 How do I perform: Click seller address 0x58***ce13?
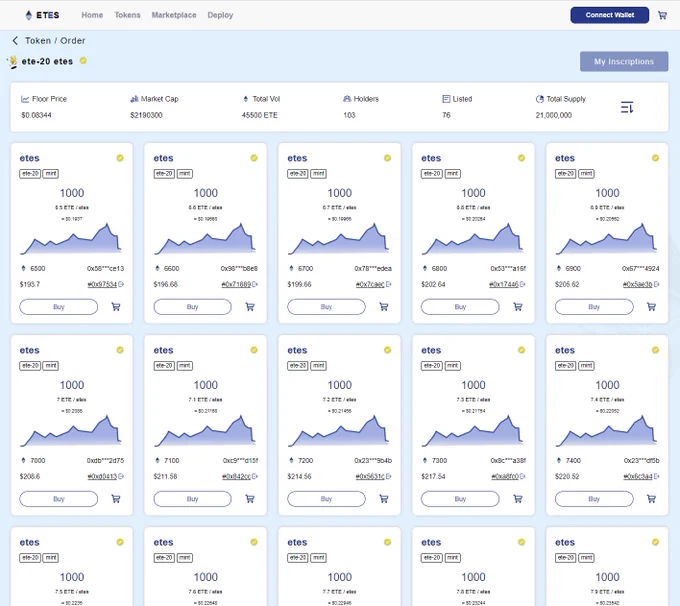[105, 269]
